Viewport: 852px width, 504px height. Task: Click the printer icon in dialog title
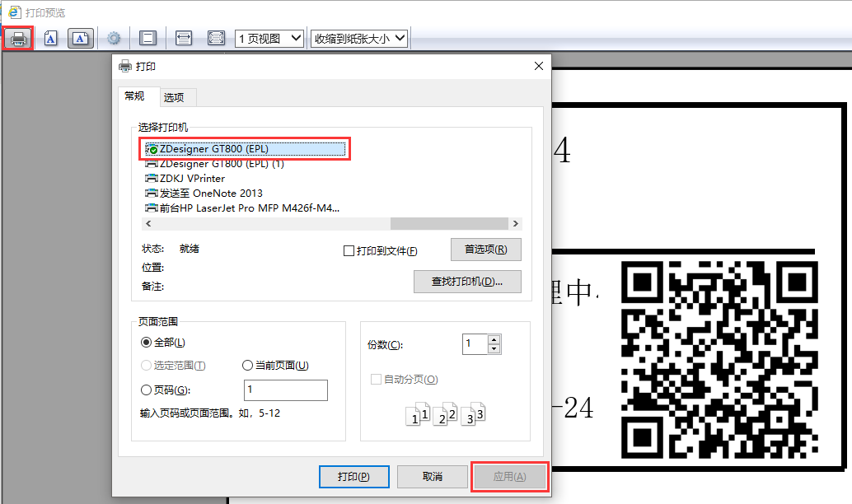[125, 66]
